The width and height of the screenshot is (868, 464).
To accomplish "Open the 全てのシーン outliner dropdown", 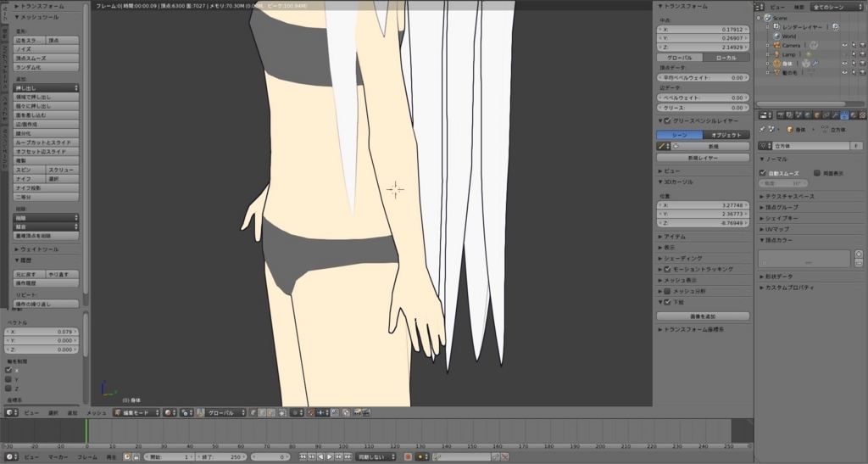I will [836, 7].
